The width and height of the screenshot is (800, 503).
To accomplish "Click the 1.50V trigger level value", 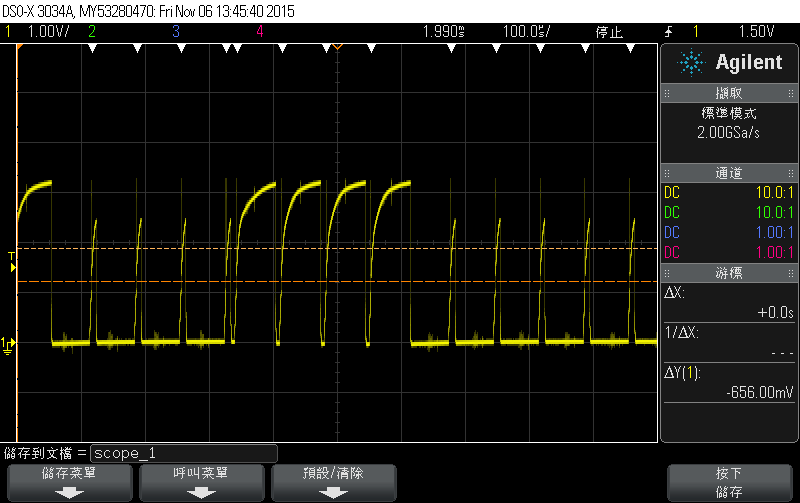I will [x=757, y=32].
